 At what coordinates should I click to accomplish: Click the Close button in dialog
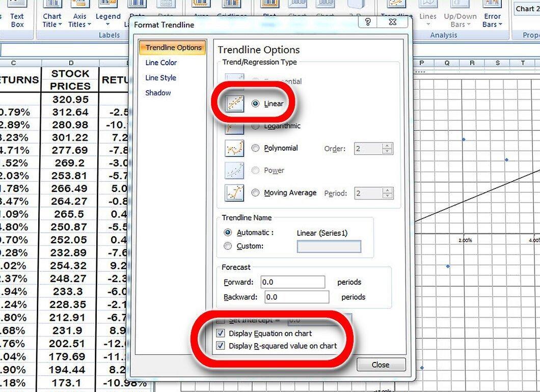click(381, 365)
